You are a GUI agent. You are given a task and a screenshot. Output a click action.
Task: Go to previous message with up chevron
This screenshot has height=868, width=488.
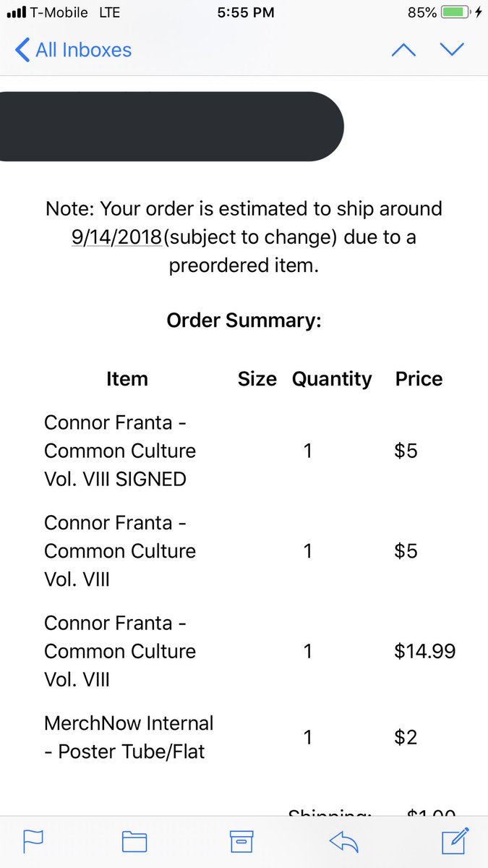click(403, 50)
